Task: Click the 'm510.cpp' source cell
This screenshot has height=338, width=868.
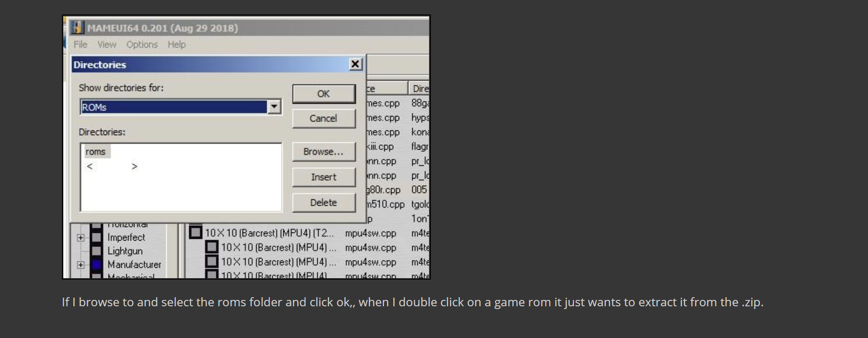Action: click(x=386, y=204)
